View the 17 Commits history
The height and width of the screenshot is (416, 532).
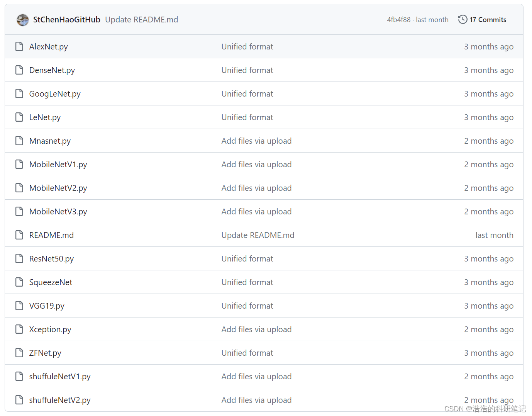pyautogui.click(x=487, y=19)
